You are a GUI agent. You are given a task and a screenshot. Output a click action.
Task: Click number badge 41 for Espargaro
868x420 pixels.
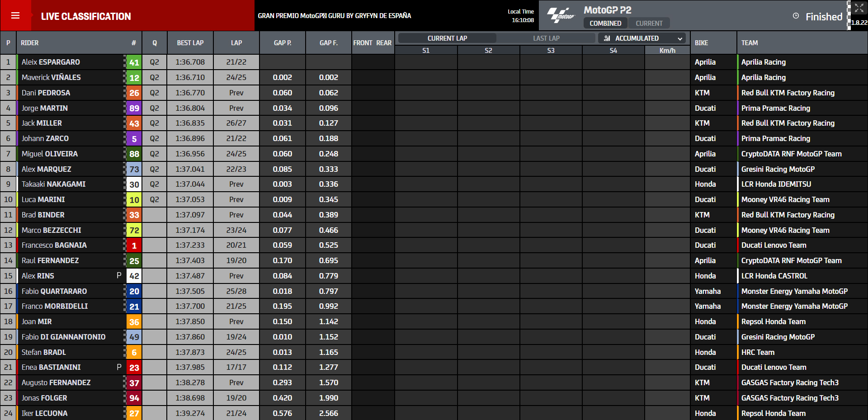click(x=134, y=62)
